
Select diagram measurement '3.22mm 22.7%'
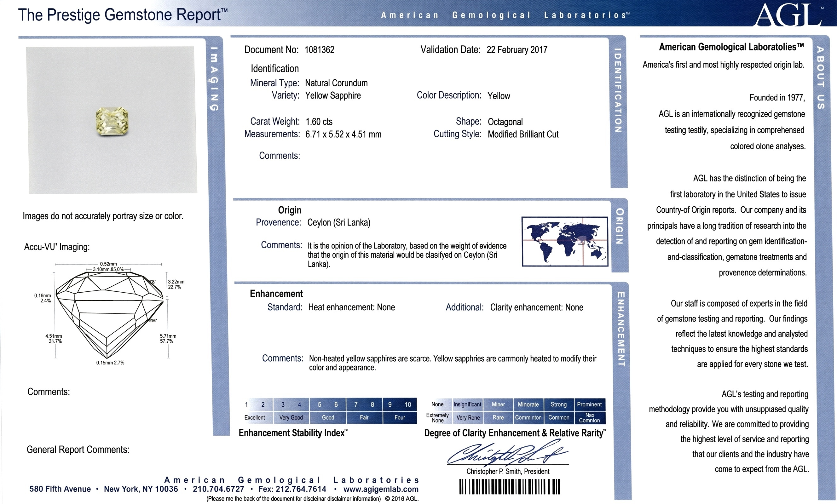coord(176,284)
